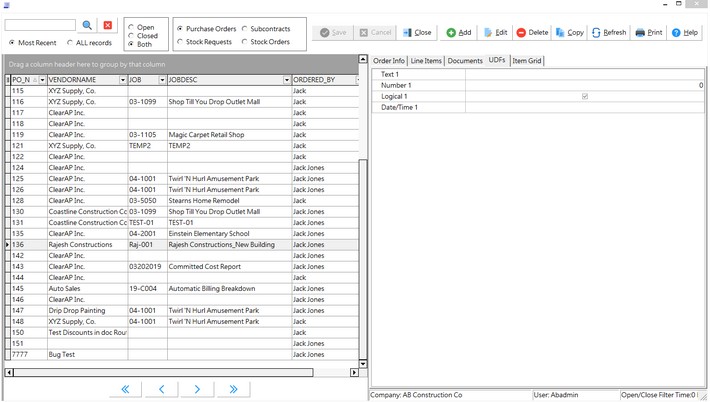Switch to the Documents tab

(x=465, y=61)
